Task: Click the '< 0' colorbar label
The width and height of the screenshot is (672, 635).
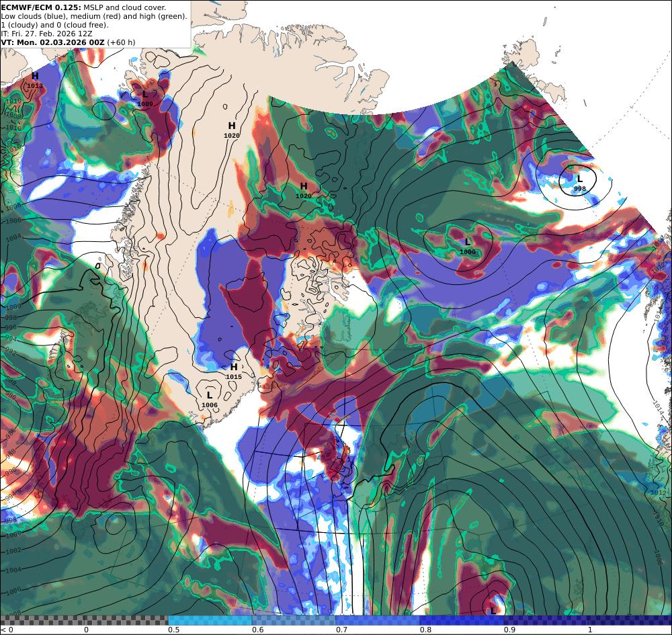Action: pos(7,630)
